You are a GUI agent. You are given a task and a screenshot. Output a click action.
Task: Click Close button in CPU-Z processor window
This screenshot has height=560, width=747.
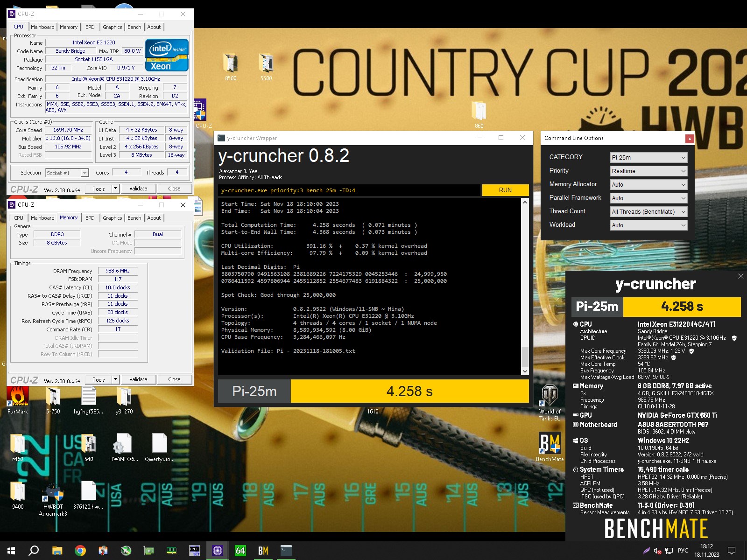click(x=174, y=189)
